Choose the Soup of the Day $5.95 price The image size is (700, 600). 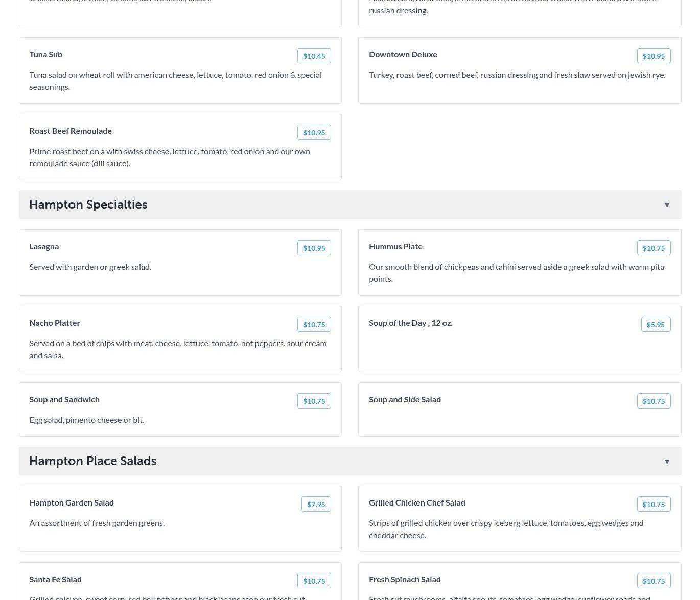coord(656,325)
